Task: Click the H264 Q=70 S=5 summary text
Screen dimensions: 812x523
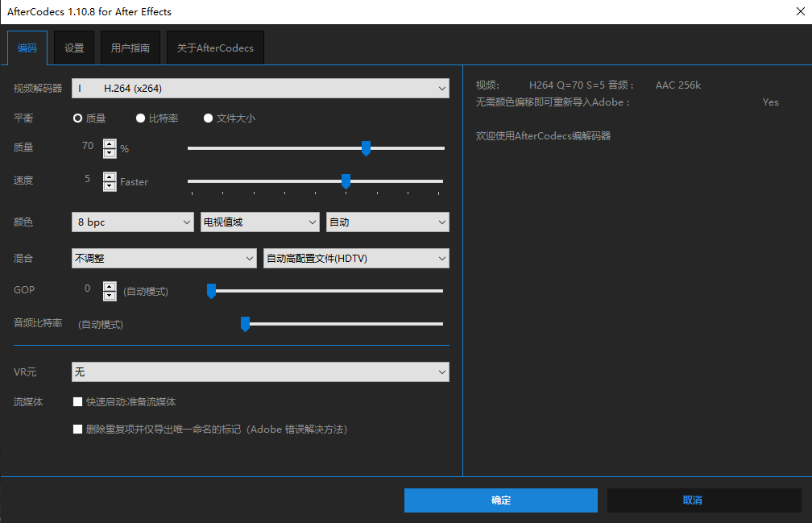Action: click(567, 85)
